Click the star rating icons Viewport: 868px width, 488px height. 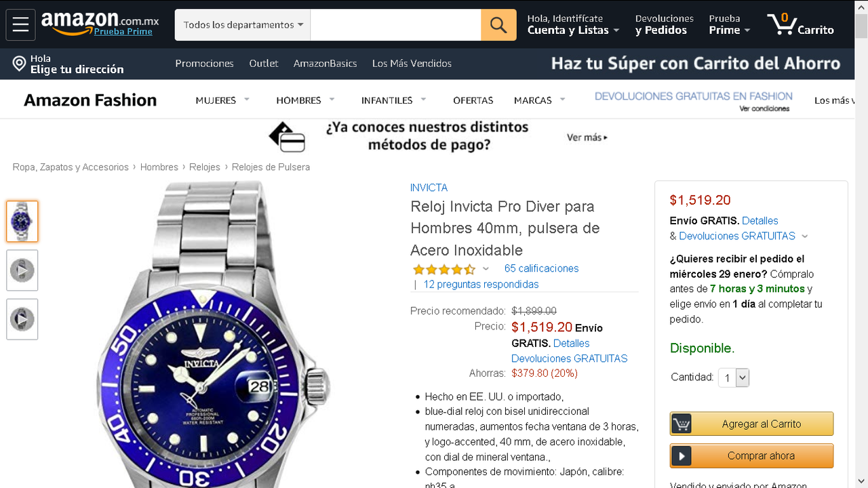(444, 269)
